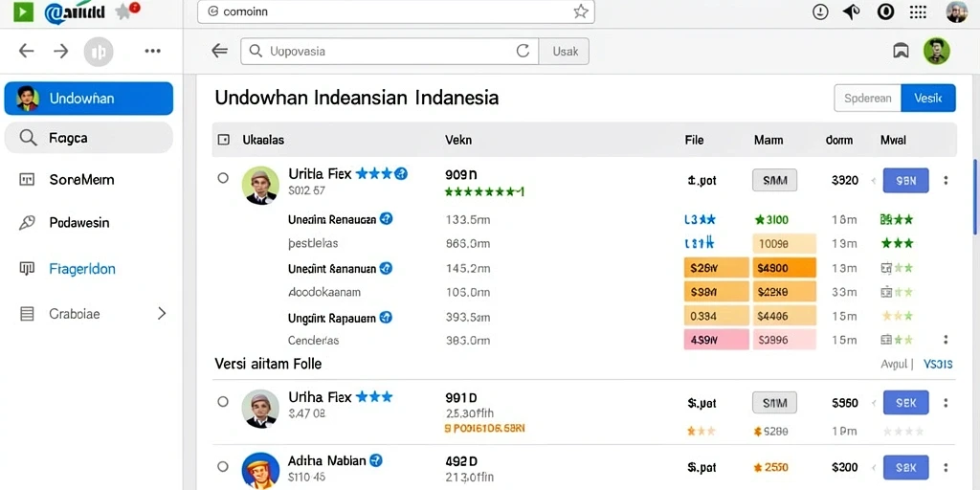980x490 pixels.
Task: Click the round gray icon beside the forward arrow
Action: [x=99, y=52]
